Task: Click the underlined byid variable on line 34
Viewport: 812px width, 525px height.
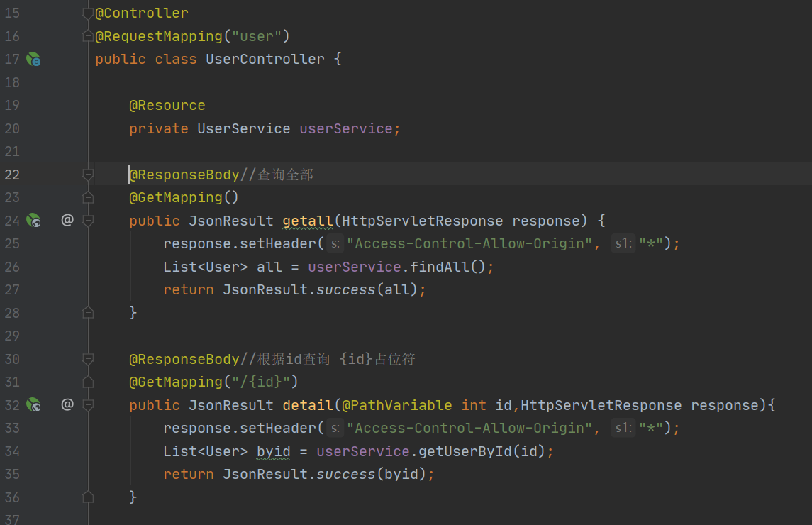Action: [274, 451]
